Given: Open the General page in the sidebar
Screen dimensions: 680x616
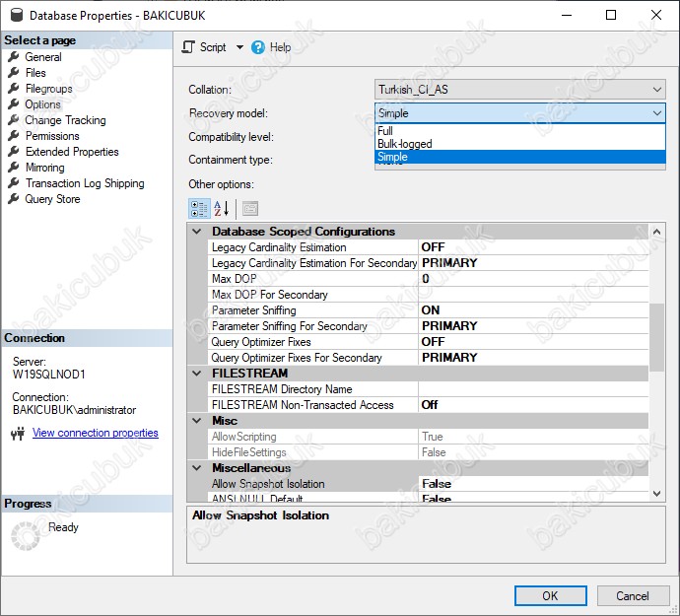Looking at the screenshot, I should tap(42, 57).
